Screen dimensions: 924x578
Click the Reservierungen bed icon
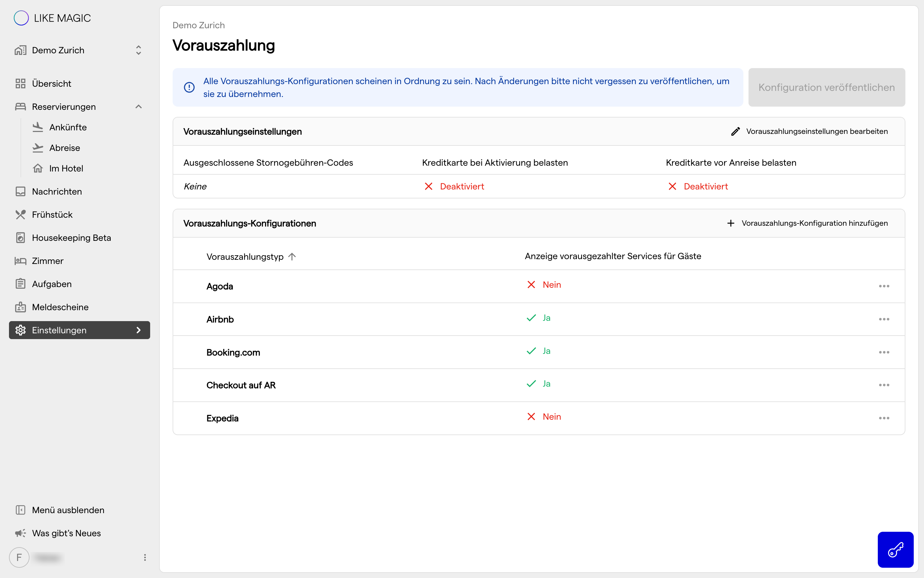[x=20, y=107]
